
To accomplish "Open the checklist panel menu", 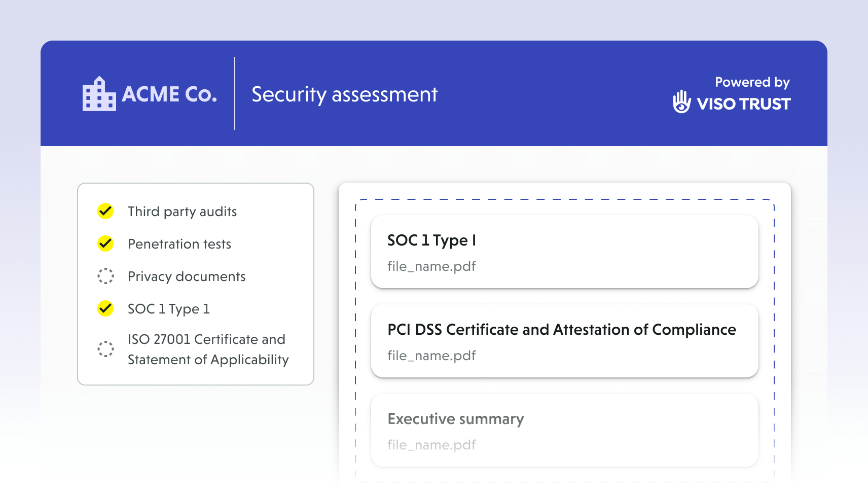I will (195, 283).
